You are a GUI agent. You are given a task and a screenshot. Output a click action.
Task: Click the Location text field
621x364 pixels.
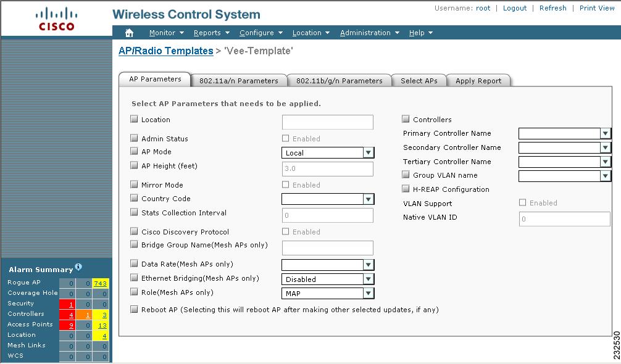pos(328,122)
